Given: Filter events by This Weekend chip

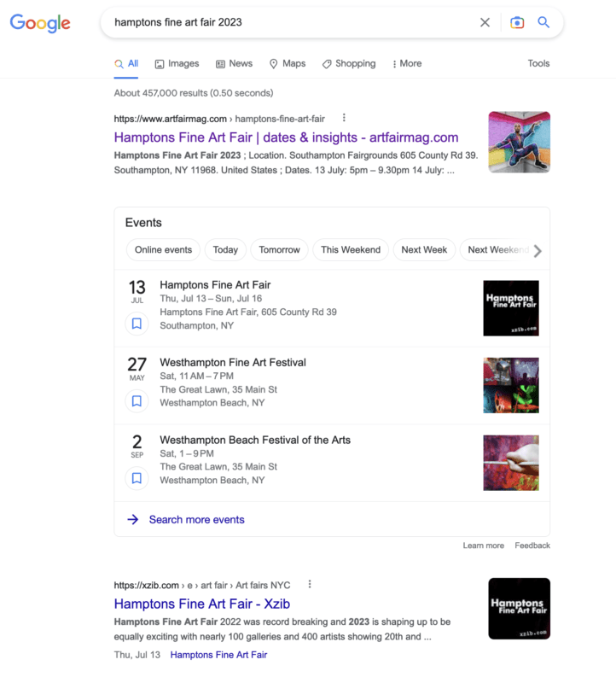Looking at the screenshot, I should pos(351,250).
